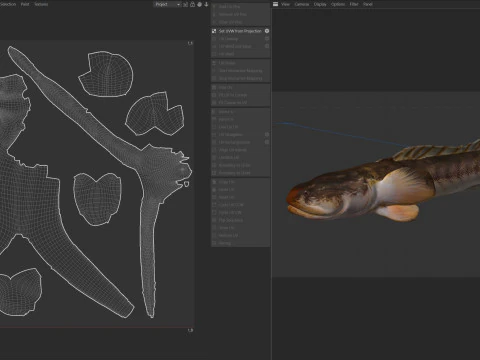
Task: Select the round fin UV island at top
Action: coord(106,74)
